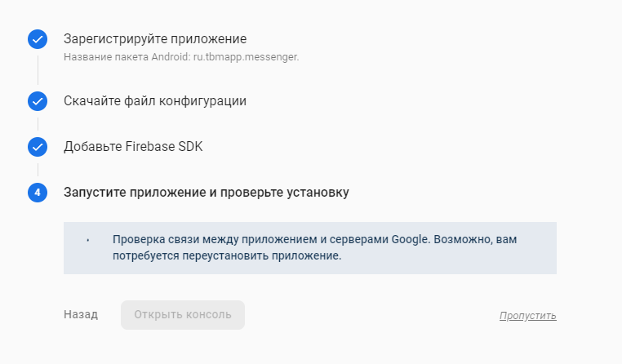This screenshot has height=364, width=622.
Task: Click the потребуется переустановить приложение banner line
Action: click(x=227, y=255)
